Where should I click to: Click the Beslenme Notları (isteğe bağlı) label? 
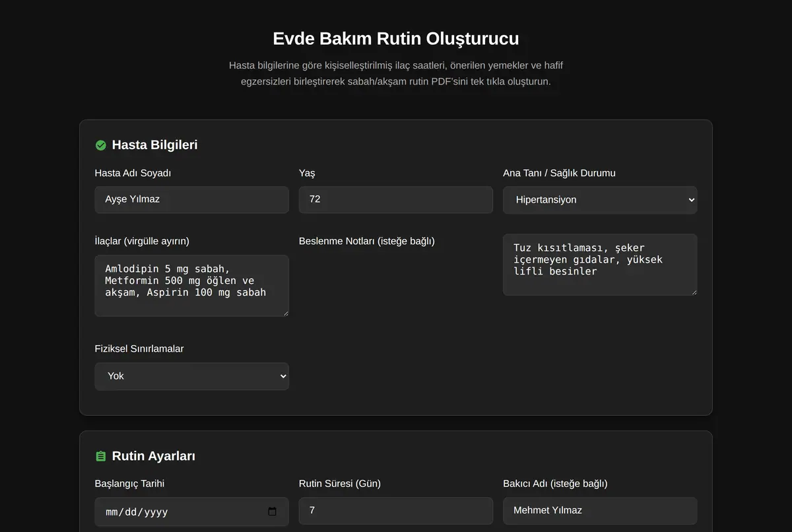click(x=367, y=241)
